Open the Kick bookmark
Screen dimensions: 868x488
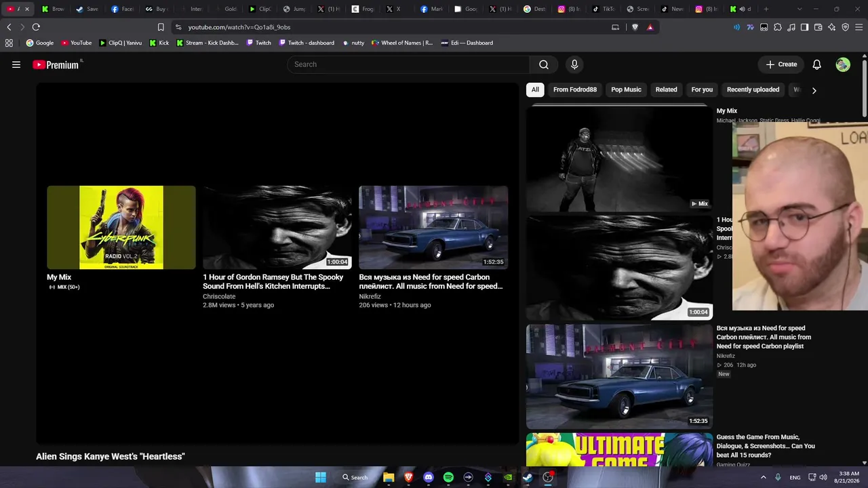159,43
